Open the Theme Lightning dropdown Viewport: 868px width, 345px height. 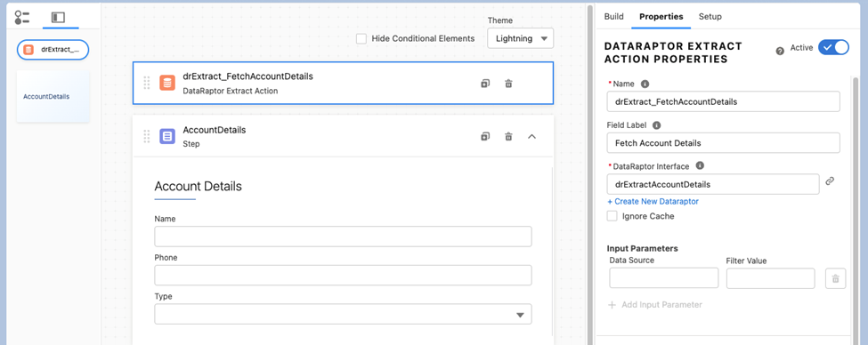(521, 39)
